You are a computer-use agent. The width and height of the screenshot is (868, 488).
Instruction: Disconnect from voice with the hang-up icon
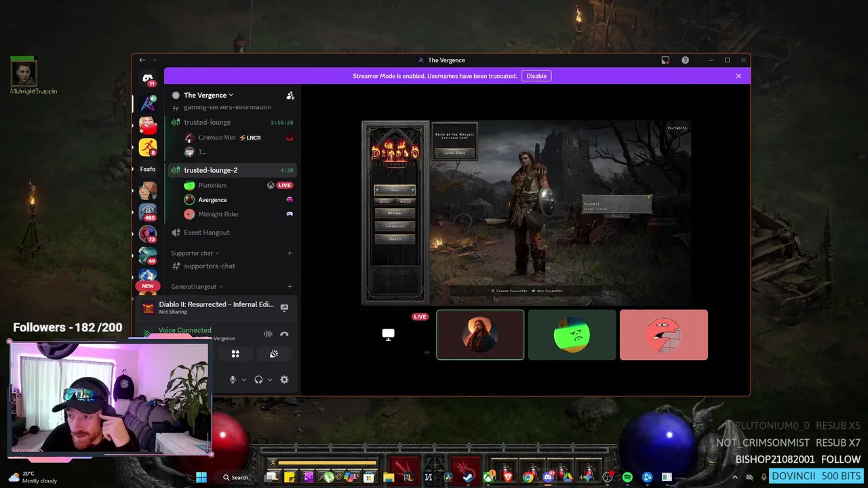click(284, 334)
